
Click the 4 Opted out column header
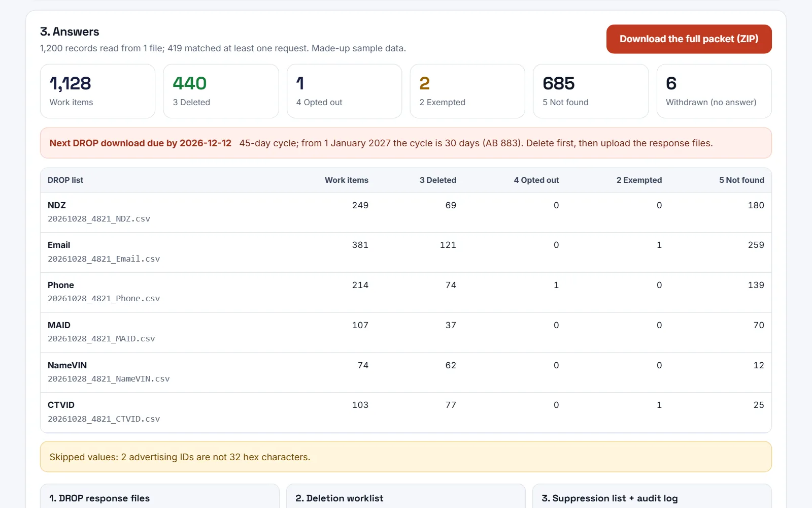(x=536, y=180)
